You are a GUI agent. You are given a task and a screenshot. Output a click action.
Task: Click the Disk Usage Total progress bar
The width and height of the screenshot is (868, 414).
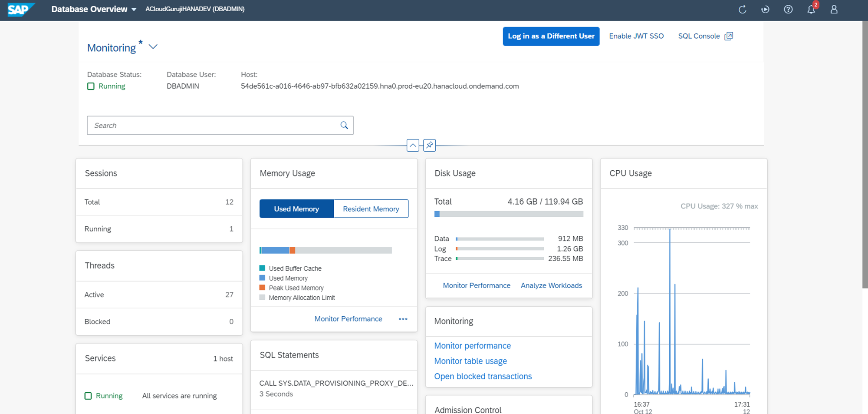509,214
